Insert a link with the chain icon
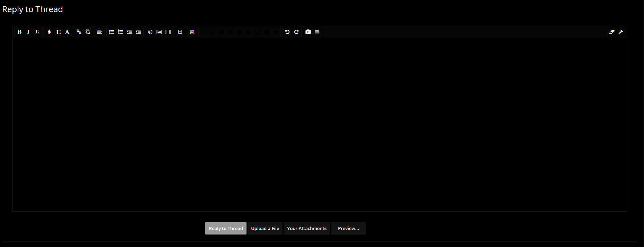644x247 pixels. pyautogui.click(x=79, y=32)
